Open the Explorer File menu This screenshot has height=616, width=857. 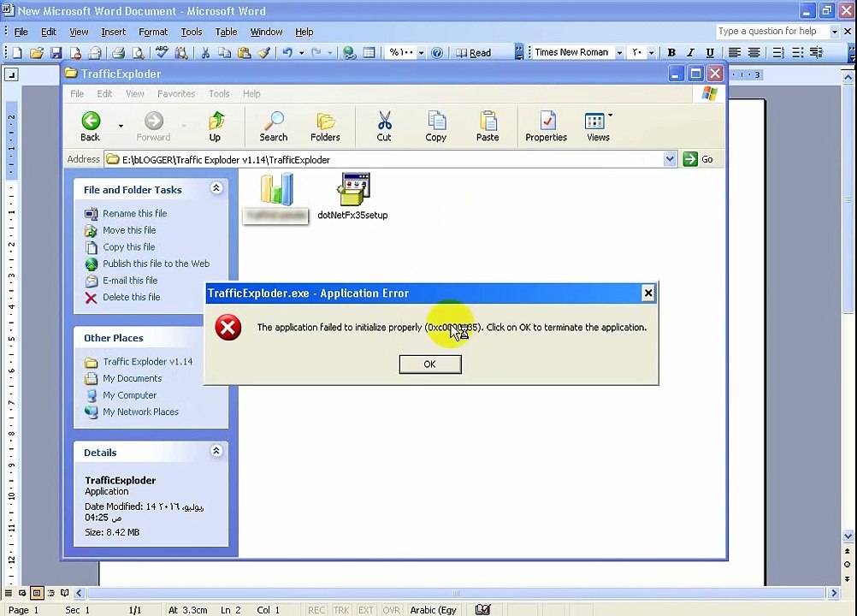click(77, 93)
